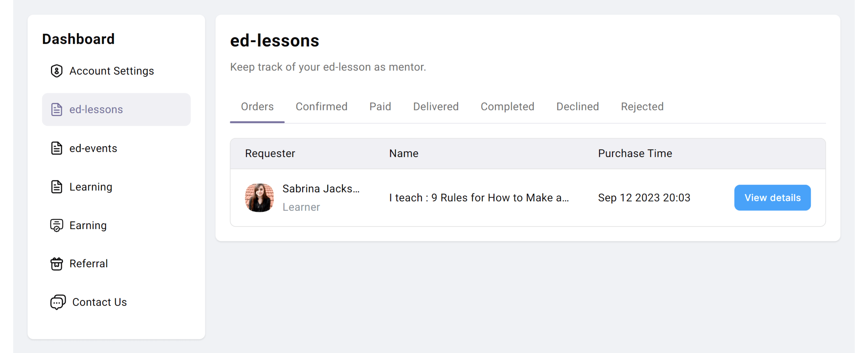
Task: Click lesson name 'I teach : 9 Rules...'
Action: pyautogui.click(x=479, y=198)
